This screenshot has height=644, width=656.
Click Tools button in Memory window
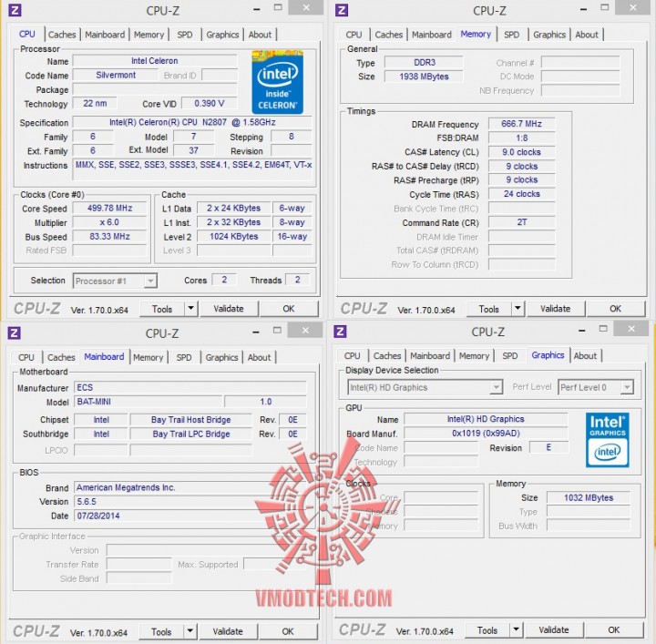coord(488,309)
